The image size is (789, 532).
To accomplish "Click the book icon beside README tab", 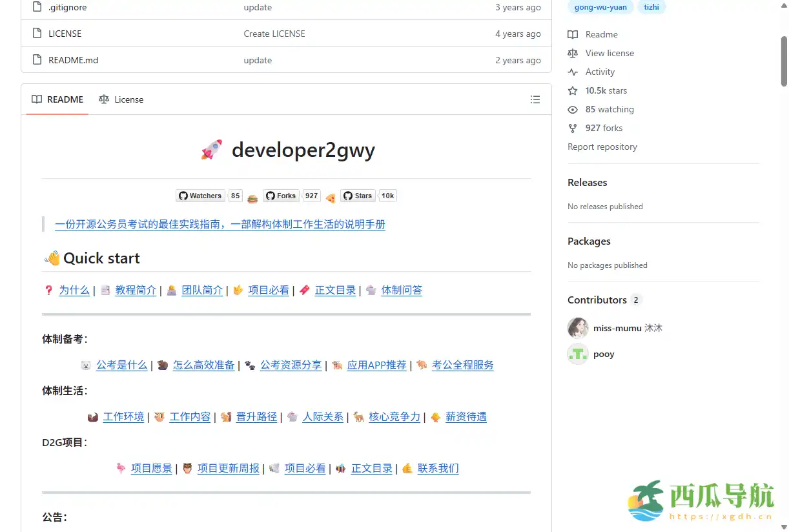I will click(36, 99).
